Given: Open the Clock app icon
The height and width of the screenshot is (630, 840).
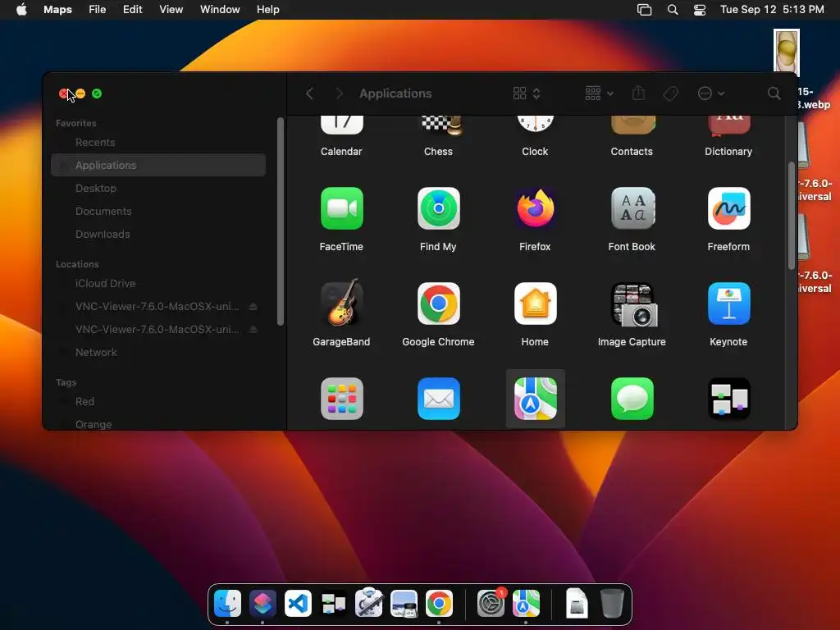Looking at the screenshot, I should [535, 124].
